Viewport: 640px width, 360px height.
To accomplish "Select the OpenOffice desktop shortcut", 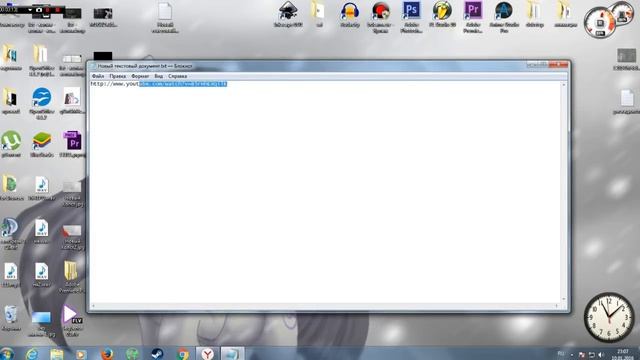I will click(42, 103).
